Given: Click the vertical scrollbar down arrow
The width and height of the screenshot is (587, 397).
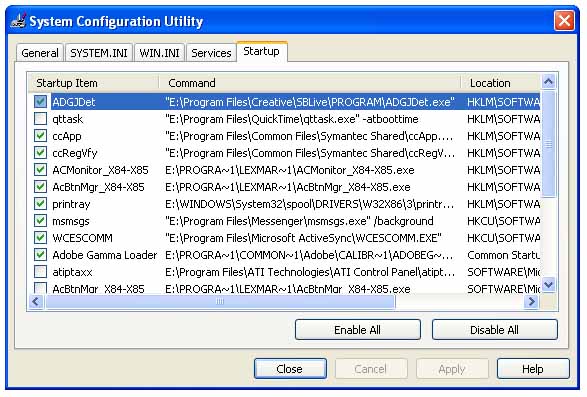Looking at the screenshot, I should [548, 285].
